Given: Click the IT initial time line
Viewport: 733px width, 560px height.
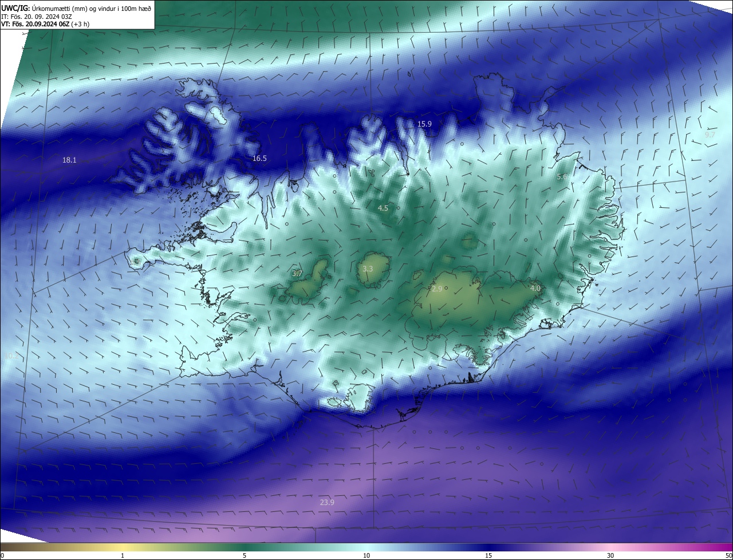Looking at the screenshot, I should pyautogui.click(x=36, y=16).
